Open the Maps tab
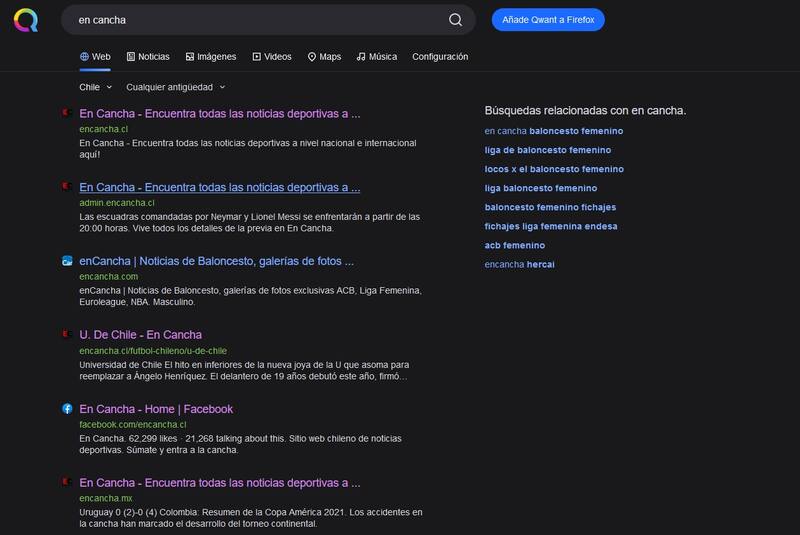Image resolution: width=800 pixels, height=535 pixels. (324, 57)
